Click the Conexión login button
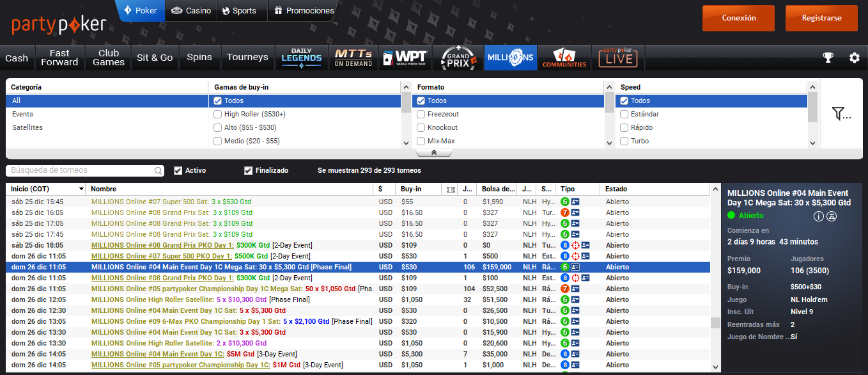Image resolution: width=868 pixels, height=375 pixels. (x=738, y=18)
